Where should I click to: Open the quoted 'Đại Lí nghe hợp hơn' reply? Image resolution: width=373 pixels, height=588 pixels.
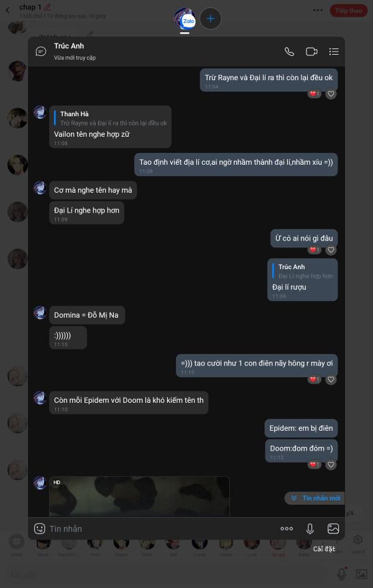click(x=303, y=271)
